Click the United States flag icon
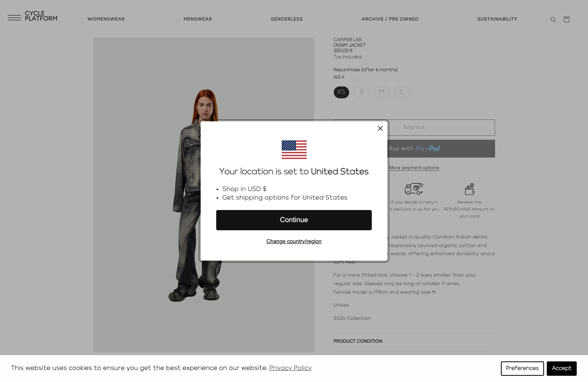Screen dimensions: 588x382 point(294,150)
